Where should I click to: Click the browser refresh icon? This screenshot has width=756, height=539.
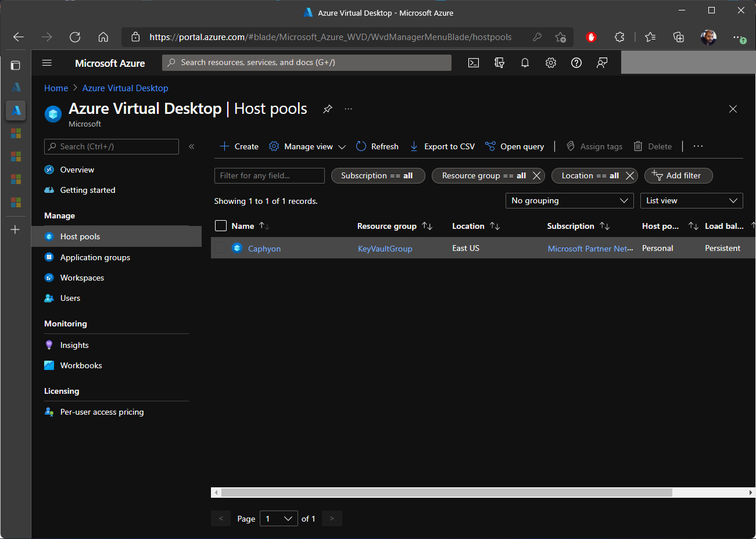(x=75, y=37)
